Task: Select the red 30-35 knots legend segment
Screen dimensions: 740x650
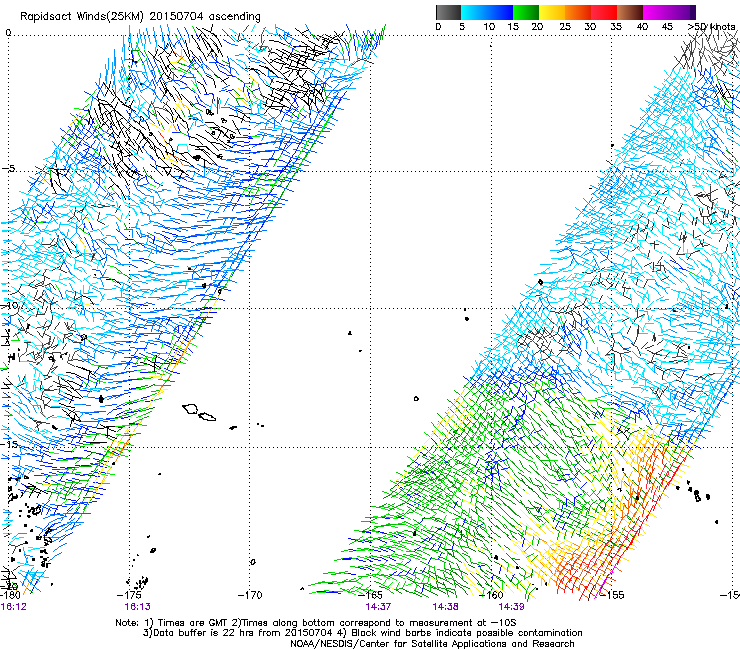Action: (x=604, y=12)
